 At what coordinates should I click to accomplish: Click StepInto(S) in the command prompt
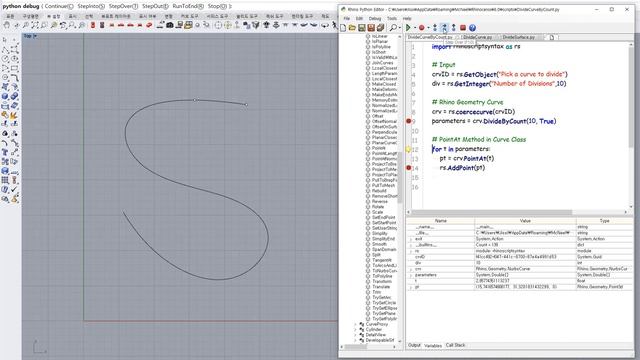click(x=91, y=6)
